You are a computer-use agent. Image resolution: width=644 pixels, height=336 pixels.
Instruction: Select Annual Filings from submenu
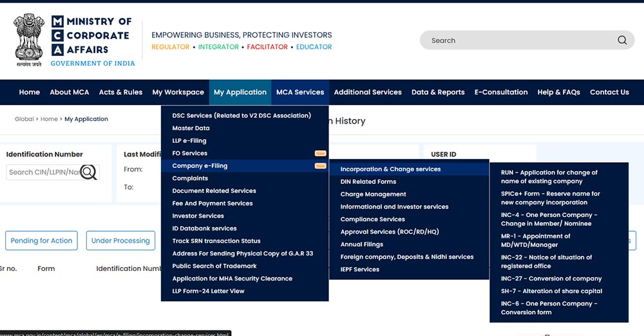(361, 245)
